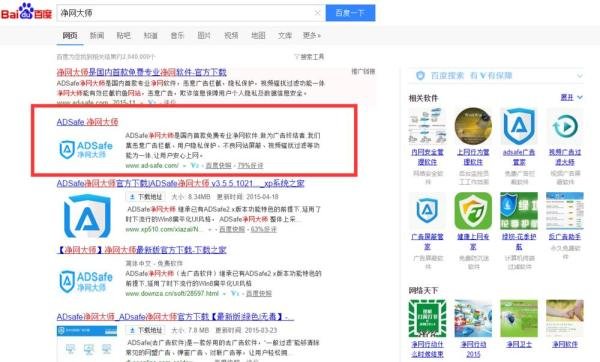Click the large blue A shield thumbnail
Screen dimensions: 600x362
(x=88, y=216)
